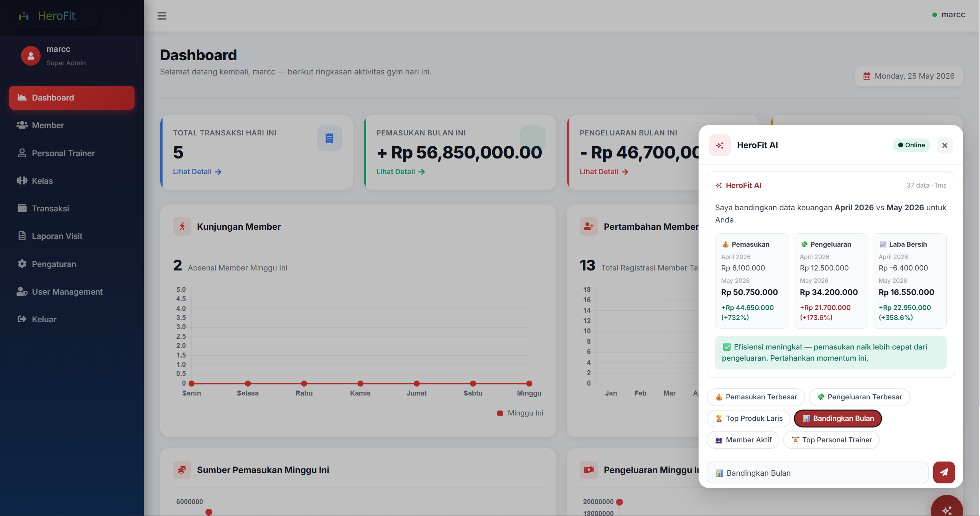Click the "Super Admin" role label
This screenshot has width=980, height=516.
66,63
